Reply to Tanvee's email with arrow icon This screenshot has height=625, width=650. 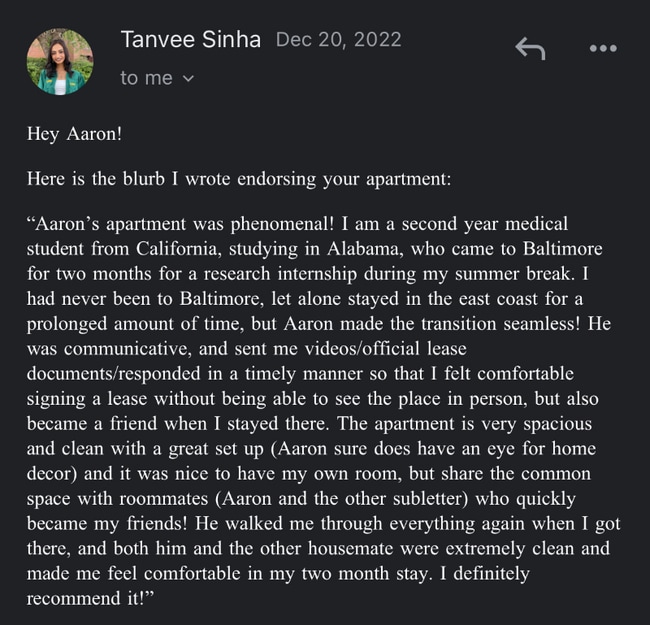pyautogui.click(x=530, y=48)
